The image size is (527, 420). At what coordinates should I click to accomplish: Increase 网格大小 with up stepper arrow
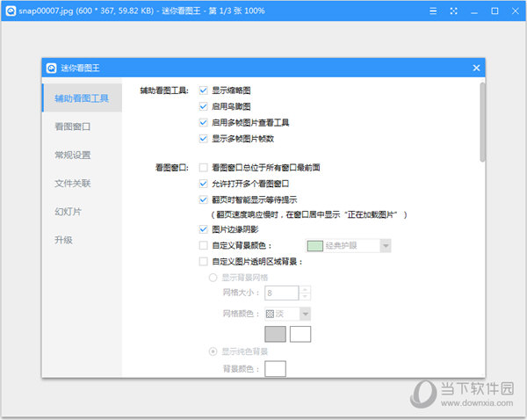click(x=305, y=290)
